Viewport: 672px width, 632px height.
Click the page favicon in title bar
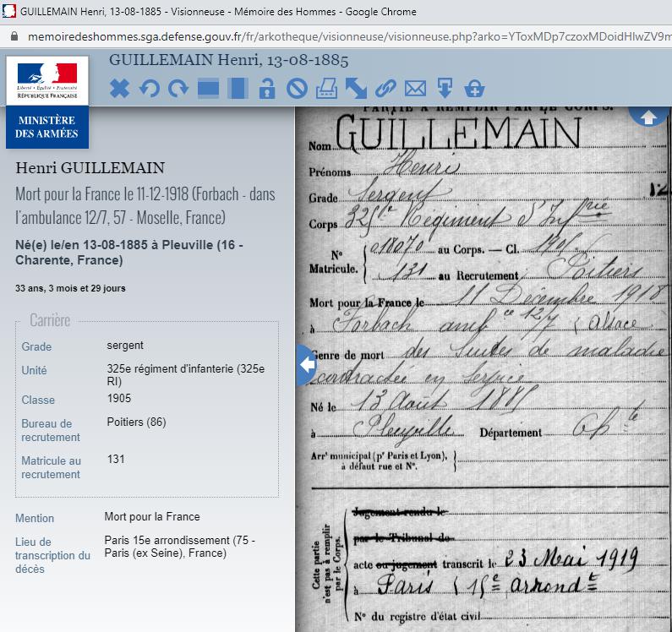[x=9, y=11]
